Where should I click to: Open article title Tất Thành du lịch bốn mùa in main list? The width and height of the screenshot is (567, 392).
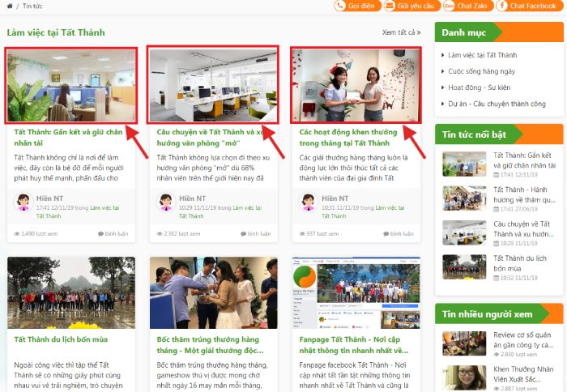coord(61,339)
